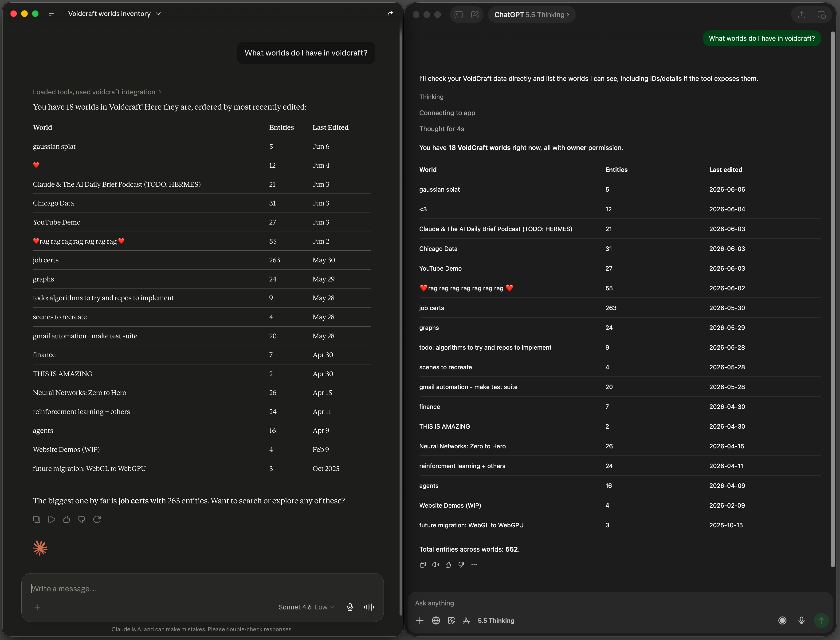
Task: Click 'THIS IS AMAZING' in ChatGPT table
Action: pos(444,426)
